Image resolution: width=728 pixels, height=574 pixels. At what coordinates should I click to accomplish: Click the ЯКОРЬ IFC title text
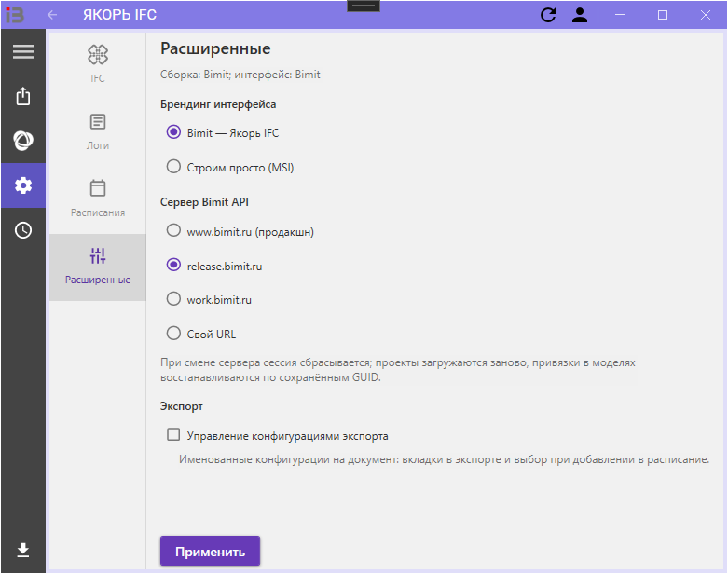pyautogui.click(x=120, y=15)
